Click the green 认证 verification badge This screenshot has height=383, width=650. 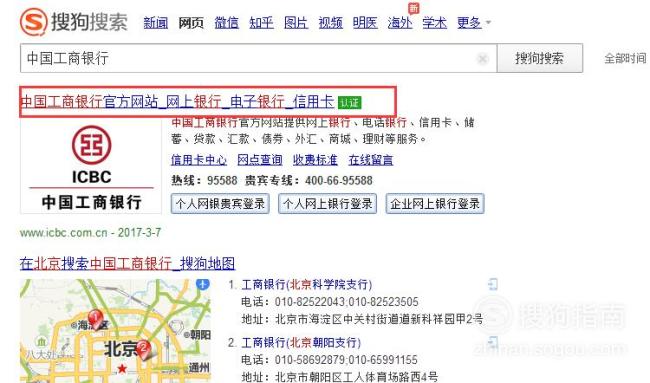[x=349, y=102]
